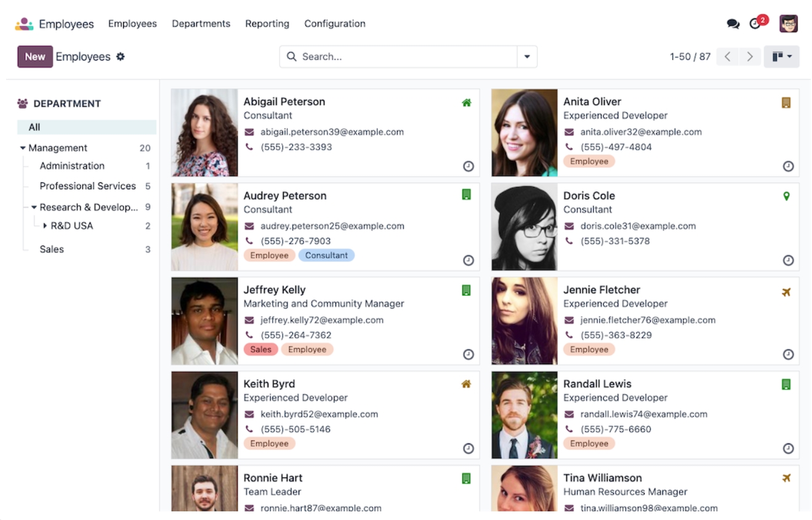Screen dimensions: 812x520
Task: Open the view switcher dropdown
Action: (x=782, y=56)
